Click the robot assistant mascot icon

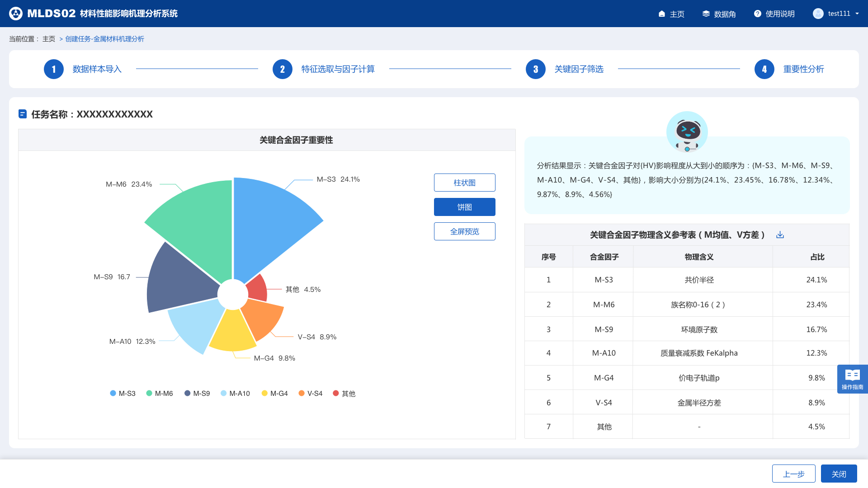pos(687,132)
